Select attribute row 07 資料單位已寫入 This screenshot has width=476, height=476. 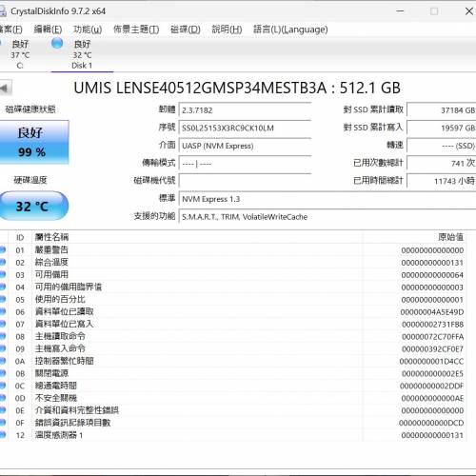point(233,325)
